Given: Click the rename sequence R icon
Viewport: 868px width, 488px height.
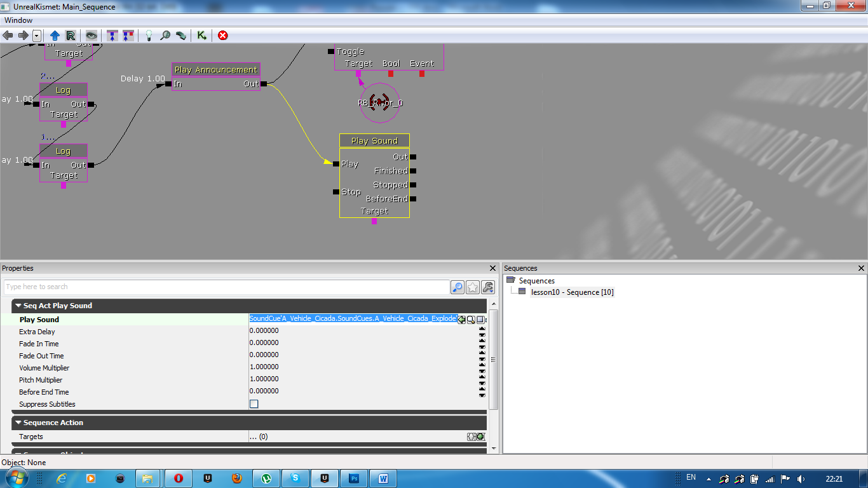Looking at the screenshot, I should pyautogui.click(x=70, y=36).
